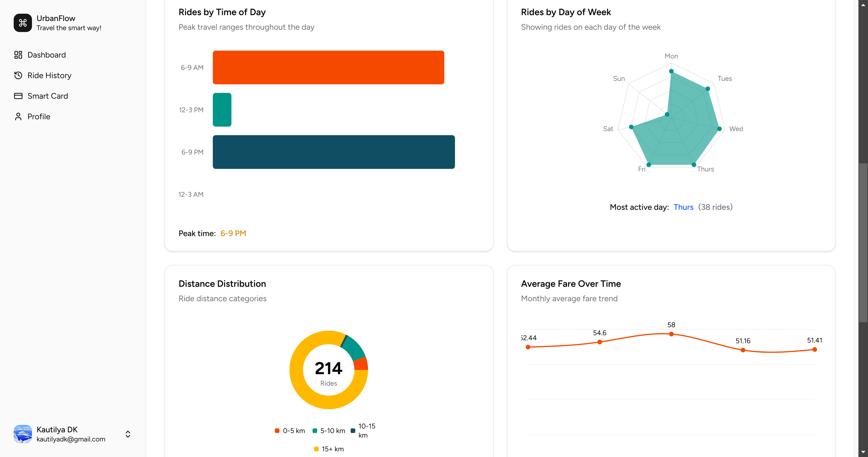Image resolution: width=868 pixels, height=457 pixels.
Task: Navigate to Smart Card from the sidebar
Action: tap(48, 96)
